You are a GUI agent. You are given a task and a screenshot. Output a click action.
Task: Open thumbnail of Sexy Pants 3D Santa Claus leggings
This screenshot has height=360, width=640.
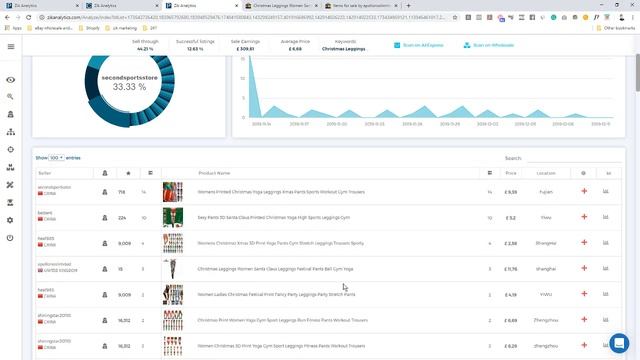pos(173,218)
